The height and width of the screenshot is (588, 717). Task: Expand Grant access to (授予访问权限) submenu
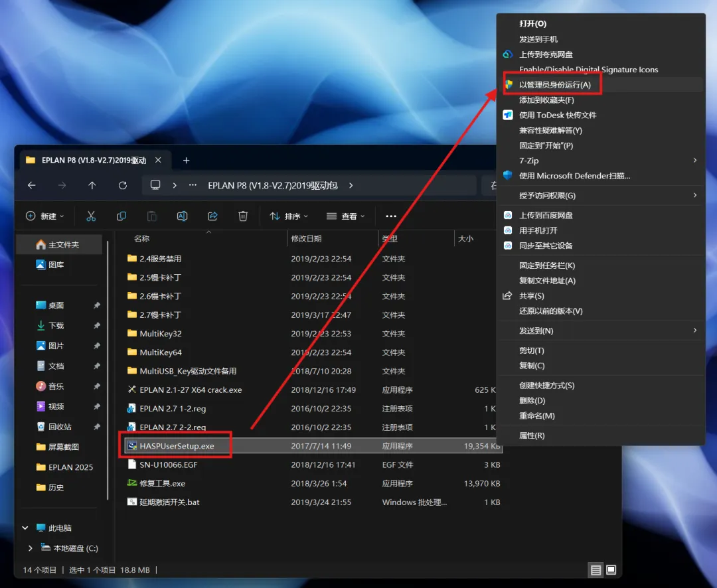(x=600, y=196)
